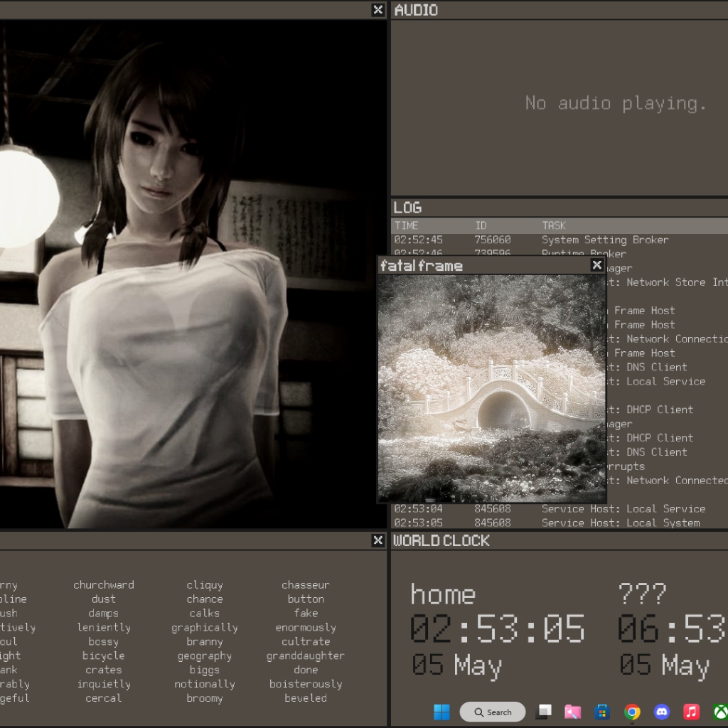The width and height of the screenshot is (728, 728).
Task: Click the word 'bicycle'
Action: (104, 655)
